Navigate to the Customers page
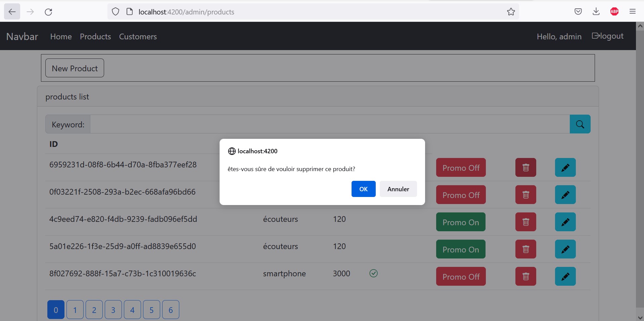The image size is (644, 321). pos(138,36)
